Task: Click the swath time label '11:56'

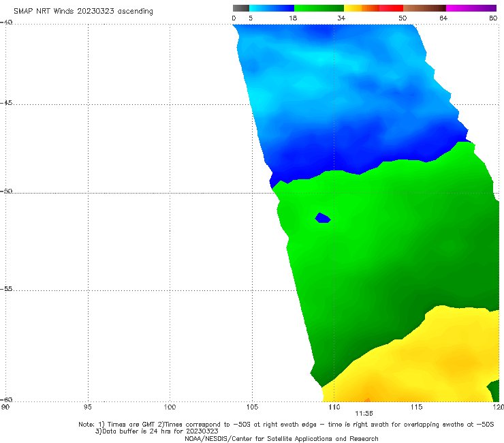Action: point(364,414)
